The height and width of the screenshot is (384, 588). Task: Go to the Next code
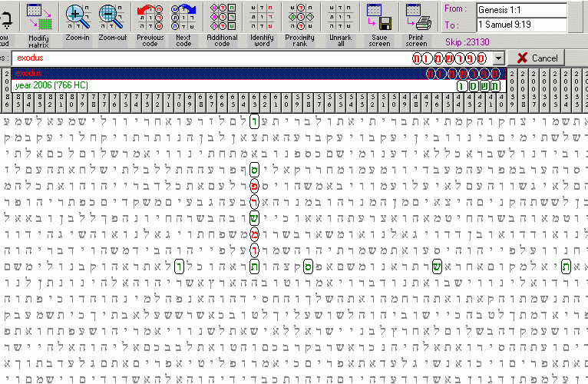pyautogui.click(x=183, y=25)
